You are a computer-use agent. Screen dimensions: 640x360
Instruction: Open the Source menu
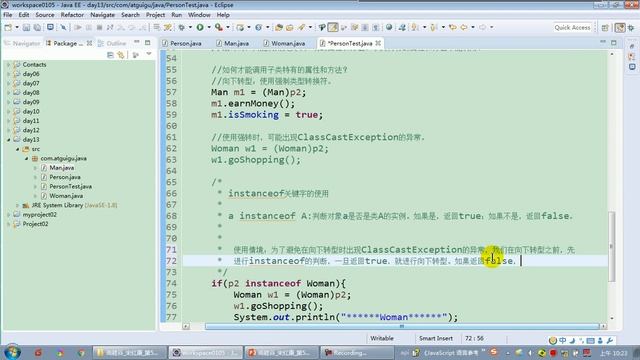[x=45, y=15]
